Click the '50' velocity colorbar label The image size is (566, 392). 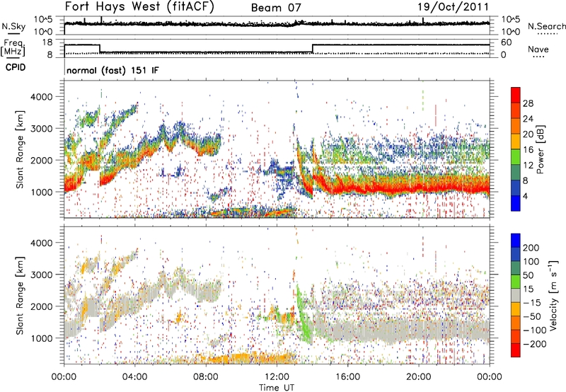[528, 275]
